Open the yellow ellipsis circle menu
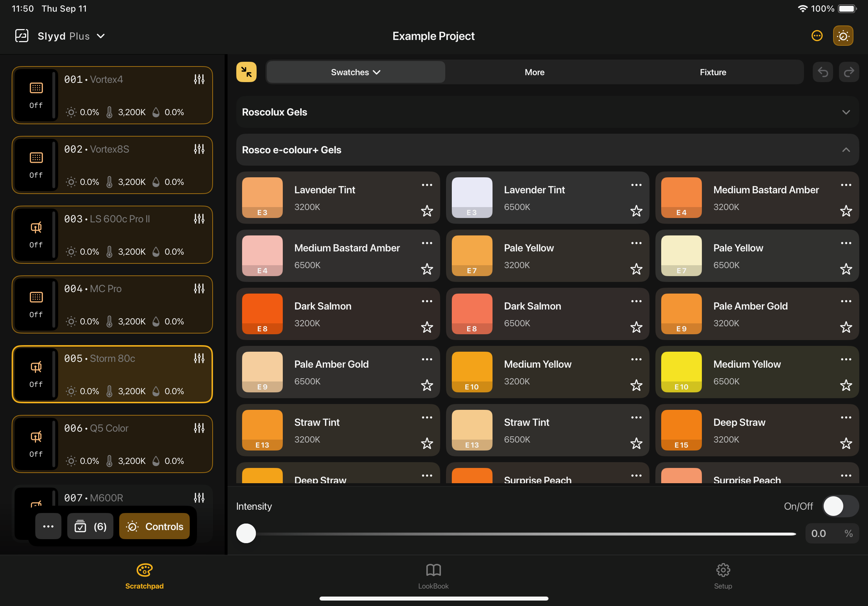The height and width of the screenshot is (606, 868). (817, 36)
